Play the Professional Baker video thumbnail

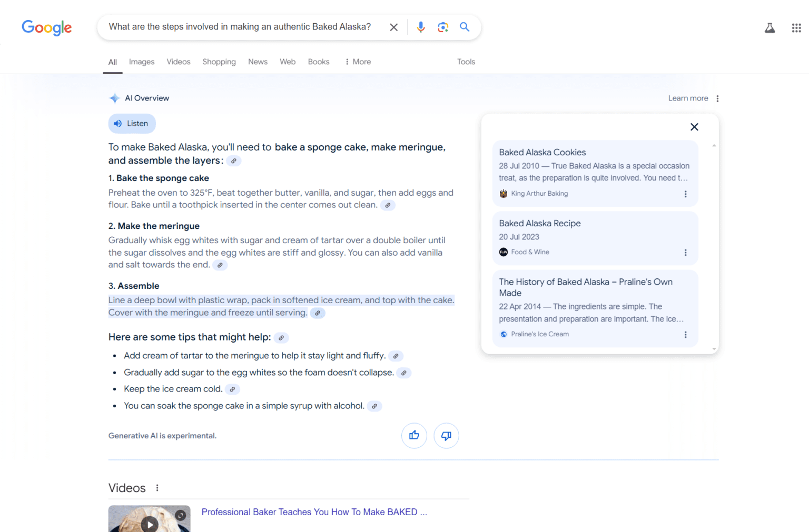point(149,523)
